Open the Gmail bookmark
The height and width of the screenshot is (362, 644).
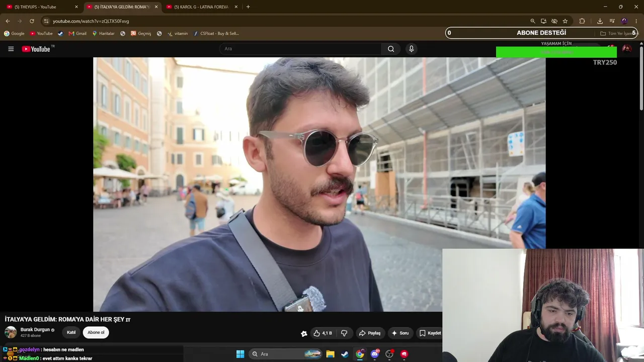coord(77,34)
